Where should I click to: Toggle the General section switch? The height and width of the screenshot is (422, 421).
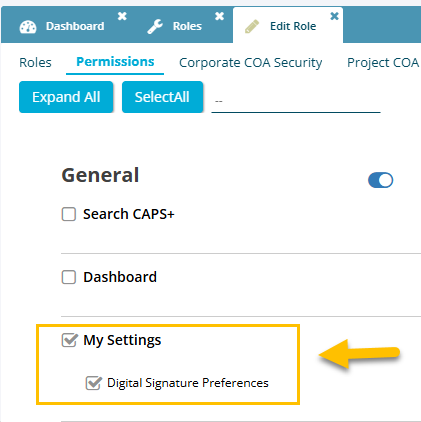tap(380, 180)
